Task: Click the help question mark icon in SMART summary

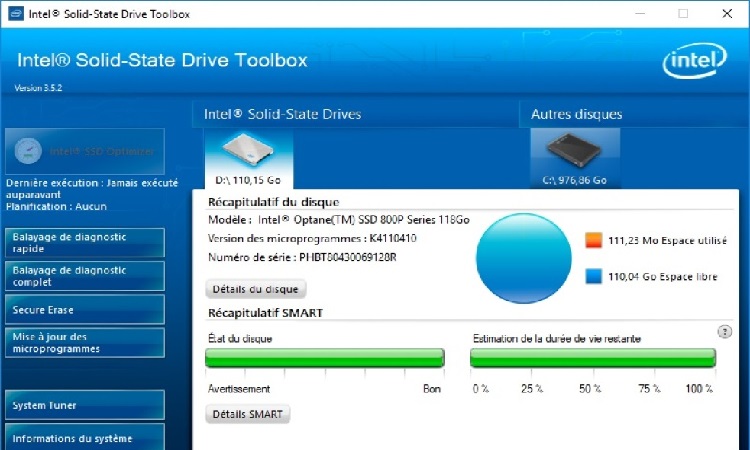Action: pos(725,331)
